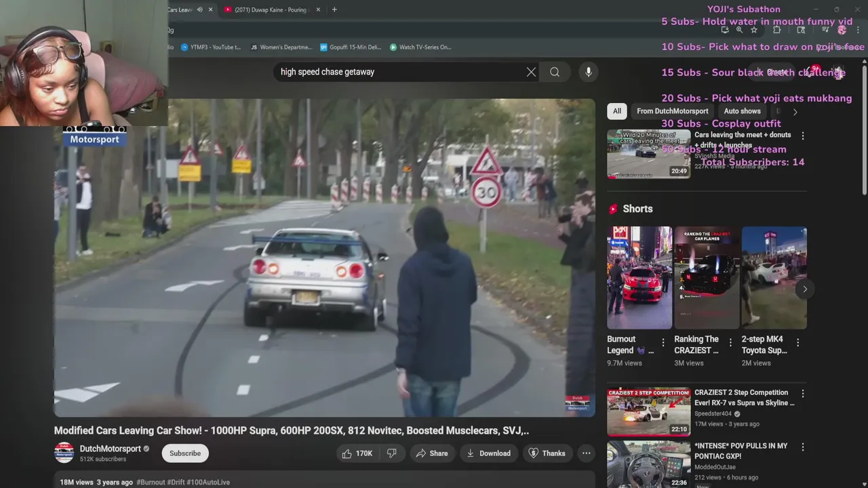
Task: Click the Thanks button
Action: 547,453
